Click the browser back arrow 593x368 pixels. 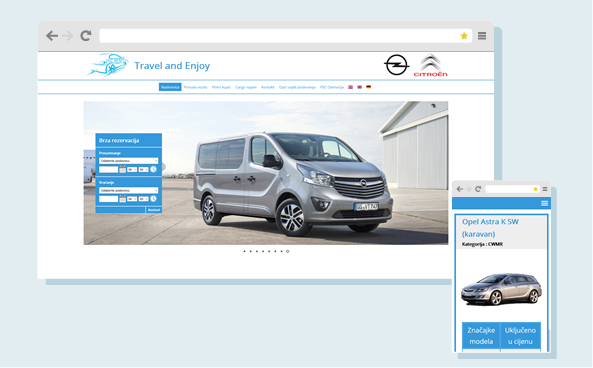[52, 36]
